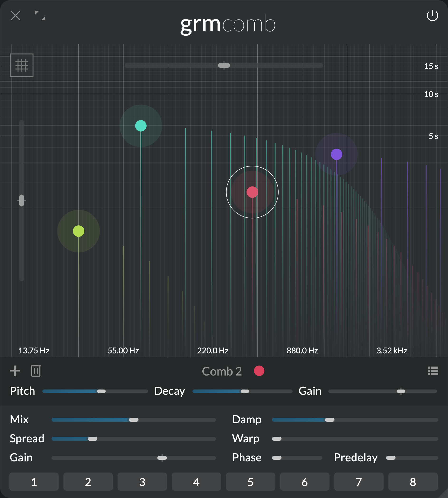Toggle the grid snap icon

tap(22, 65)
